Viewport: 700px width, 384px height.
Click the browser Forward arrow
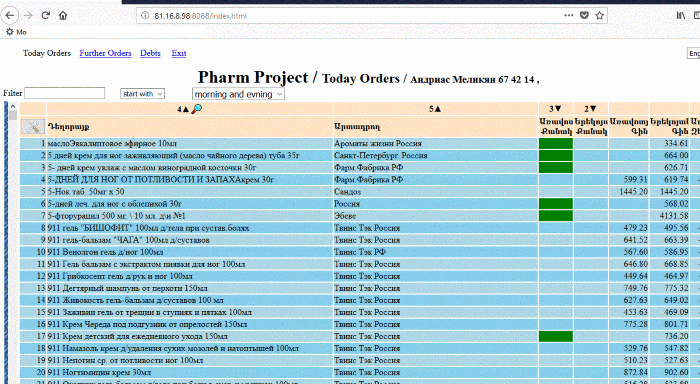point(28,15)
